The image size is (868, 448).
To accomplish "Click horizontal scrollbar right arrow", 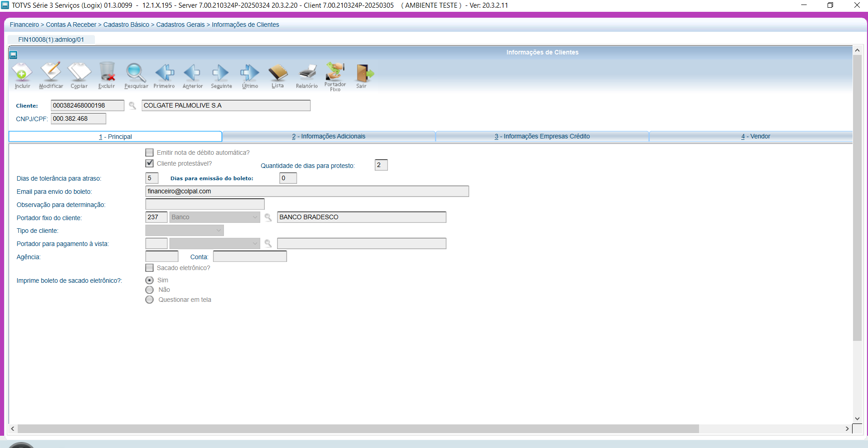I will click(x=847, y=429).
